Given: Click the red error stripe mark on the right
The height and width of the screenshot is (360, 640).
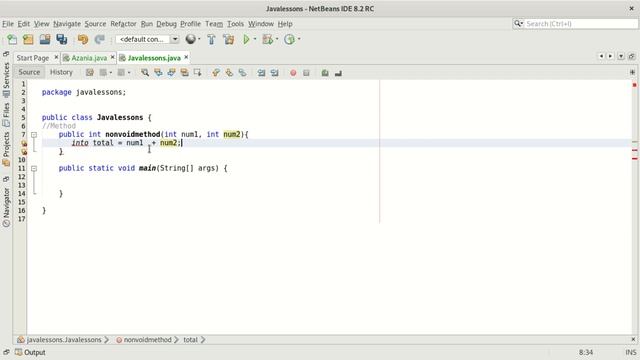Looking at the screenshot, I should pos(634,85).
